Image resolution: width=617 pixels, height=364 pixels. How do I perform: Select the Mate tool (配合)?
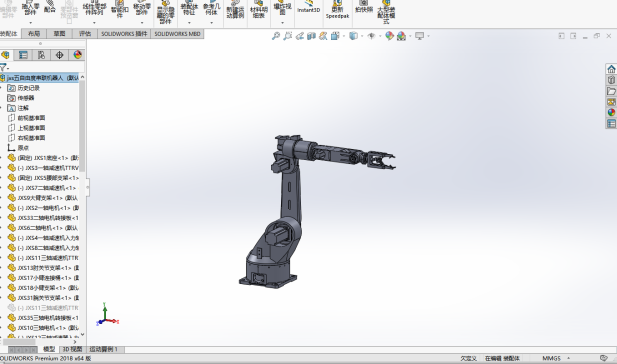pos(50,7)
